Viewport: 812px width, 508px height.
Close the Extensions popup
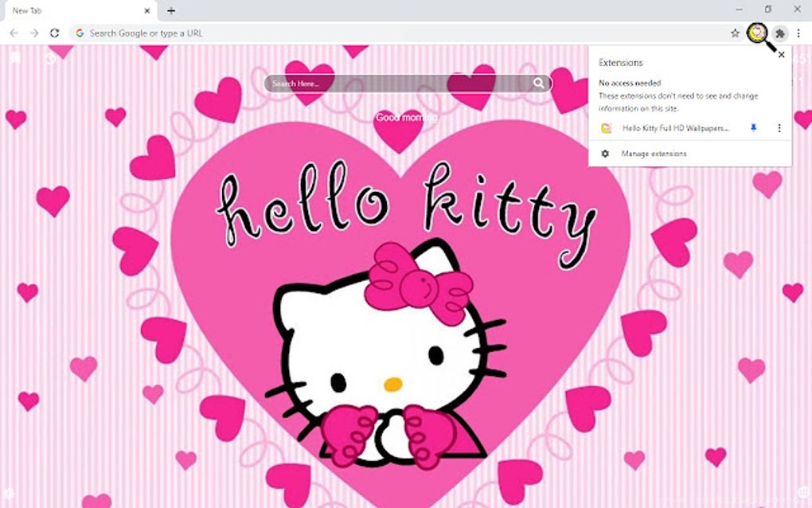[782, 54]
